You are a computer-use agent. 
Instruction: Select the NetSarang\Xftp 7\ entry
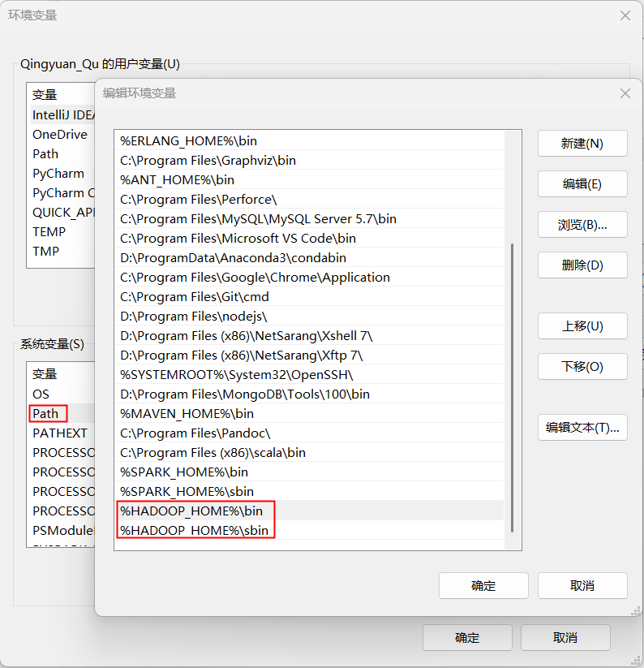coord(309,356)
